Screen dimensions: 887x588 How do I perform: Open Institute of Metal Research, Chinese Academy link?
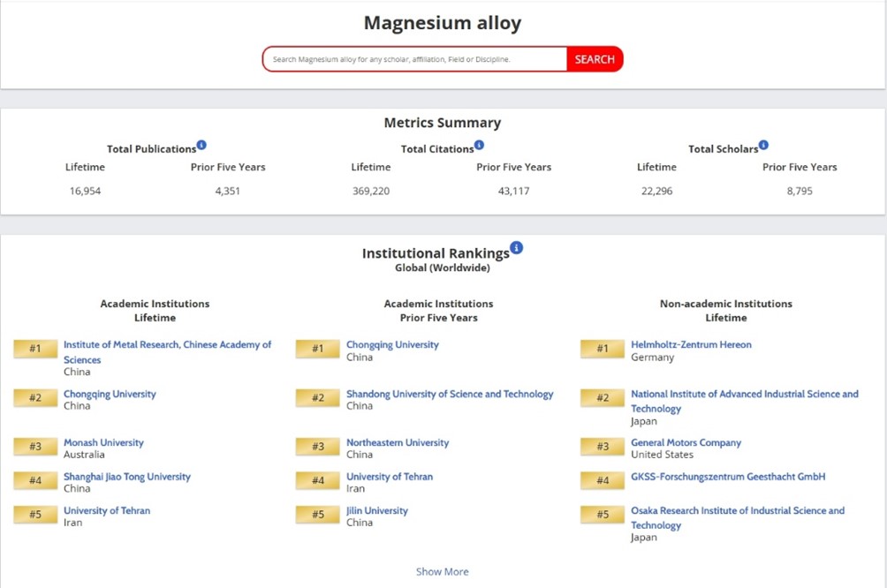coord(167,345)
